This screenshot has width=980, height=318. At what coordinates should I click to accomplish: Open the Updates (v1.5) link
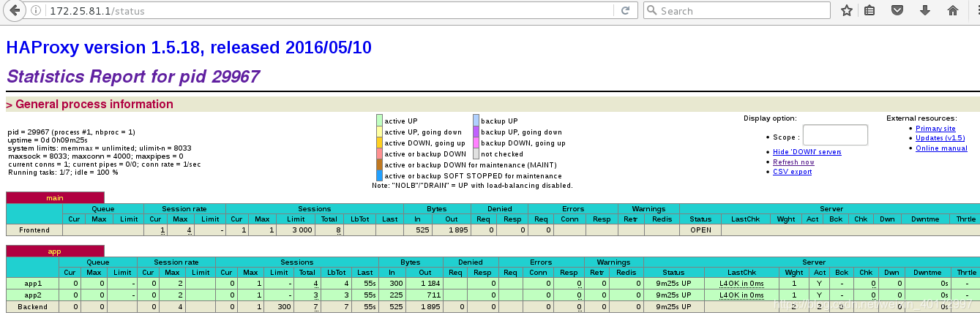(940, 137)
